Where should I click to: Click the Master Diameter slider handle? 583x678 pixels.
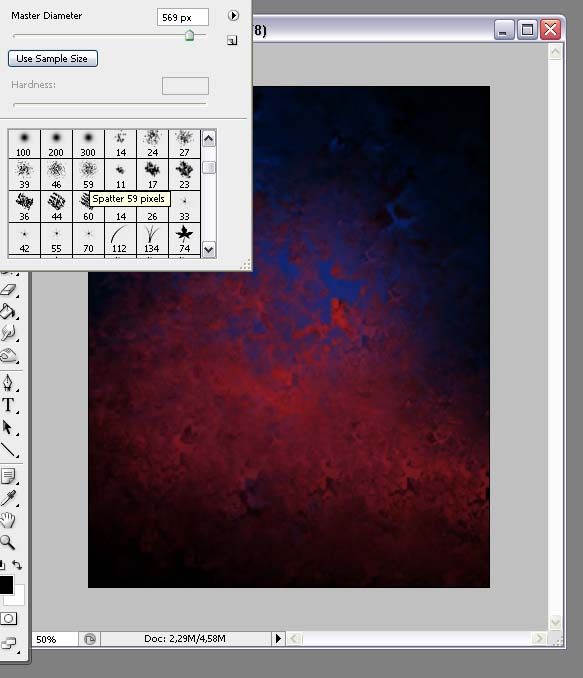(189, 35)
